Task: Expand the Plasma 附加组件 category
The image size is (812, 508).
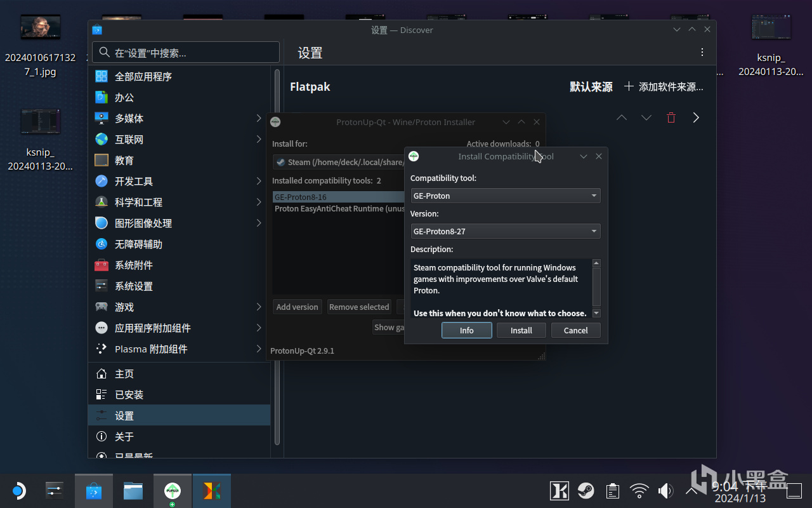Action: (x=259, y=349)
